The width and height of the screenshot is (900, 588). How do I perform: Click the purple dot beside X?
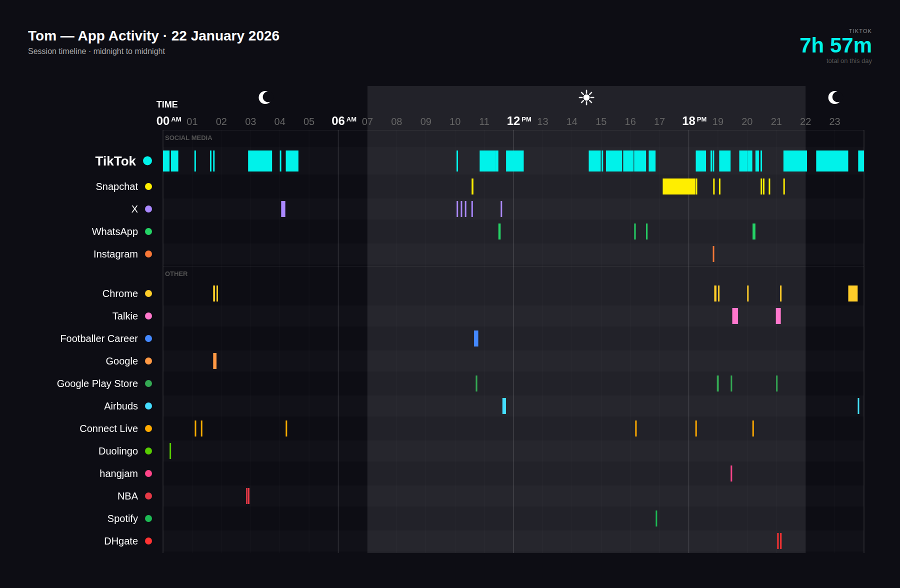tap(148, 209)
